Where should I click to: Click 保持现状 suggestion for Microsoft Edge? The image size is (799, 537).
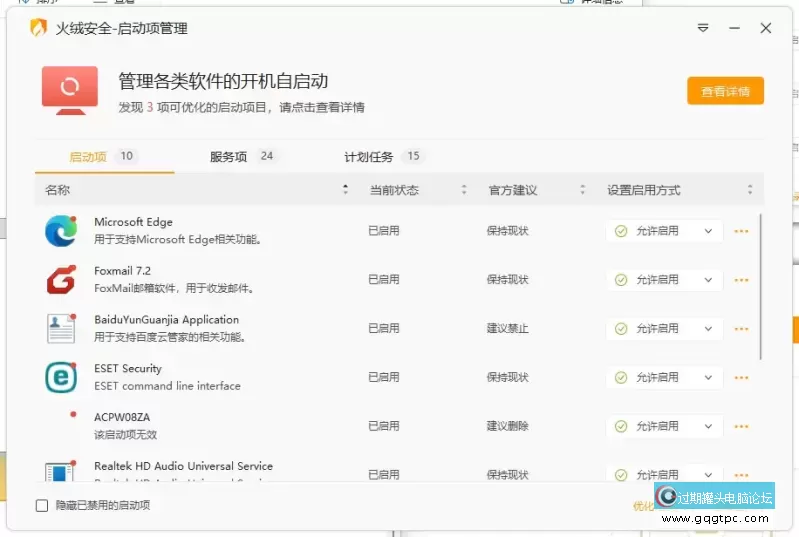click(x=508, y=231)
